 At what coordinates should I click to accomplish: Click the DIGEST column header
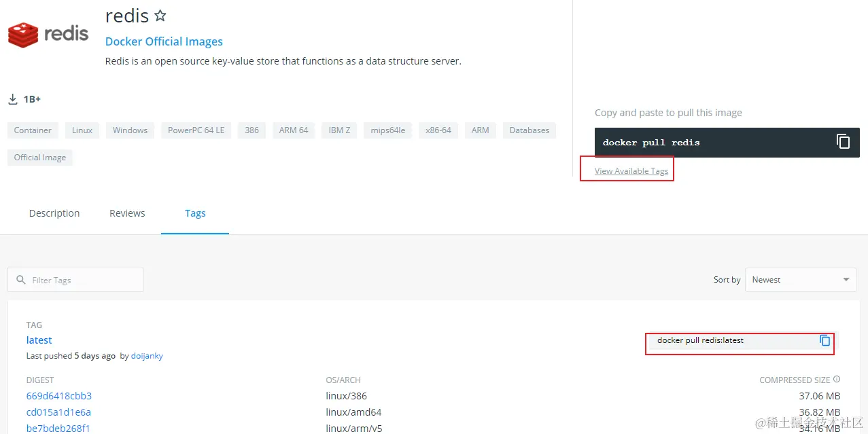(40, 380)
